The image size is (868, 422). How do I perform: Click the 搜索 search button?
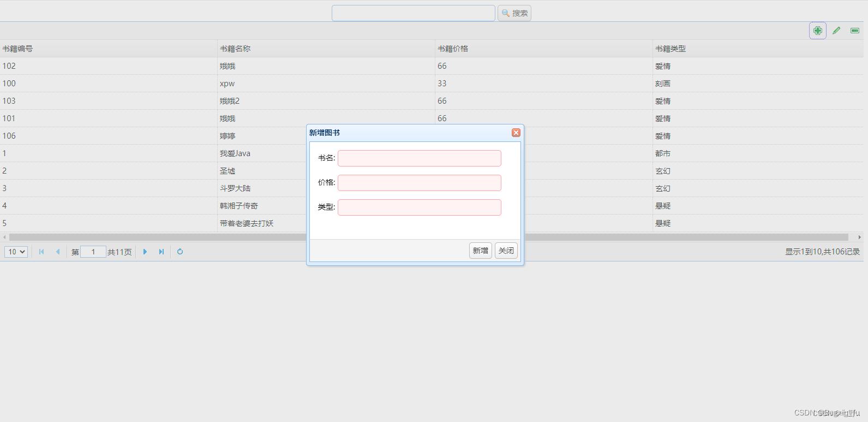tap(514, 13)
